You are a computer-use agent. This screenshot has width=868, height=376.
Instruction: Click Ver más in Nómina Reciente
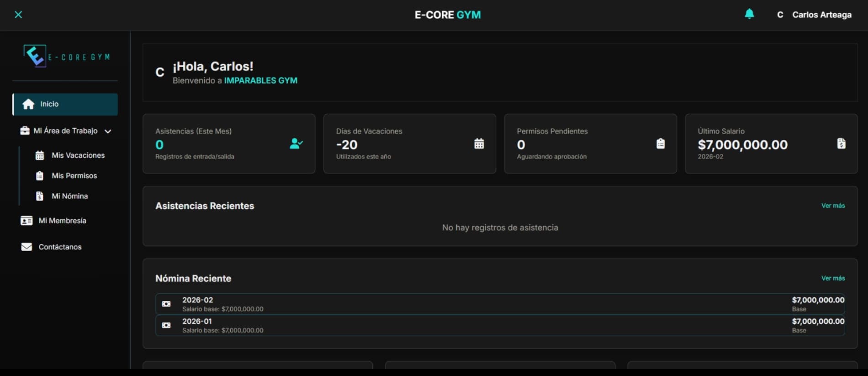tap(833, 278)
